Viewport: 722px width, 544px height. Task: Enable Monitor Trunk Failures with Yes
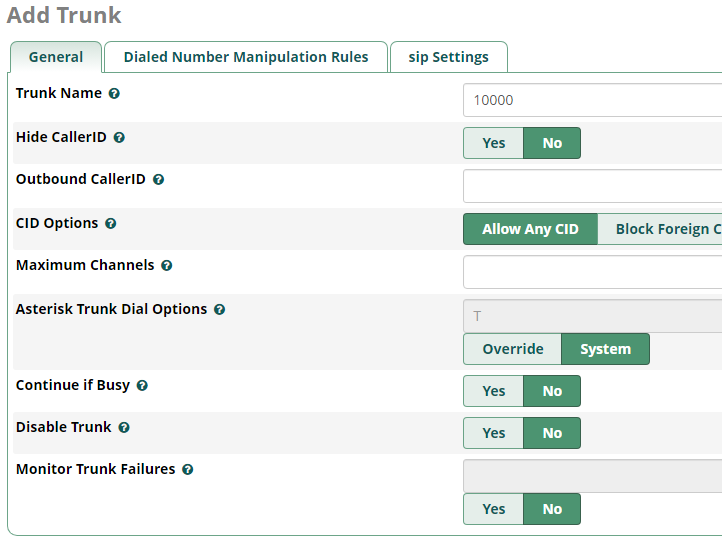coord(494,509)
